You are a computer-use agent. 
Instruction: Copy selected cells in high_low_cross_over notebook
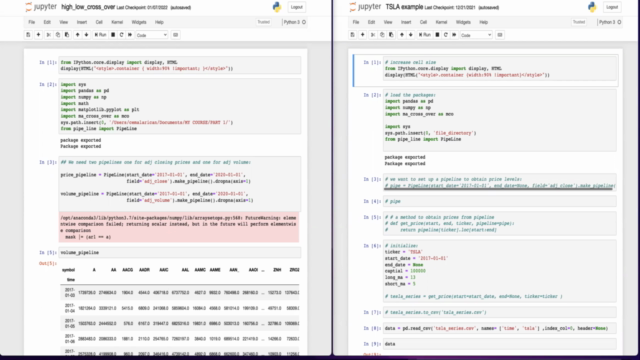tap(58, 35)
